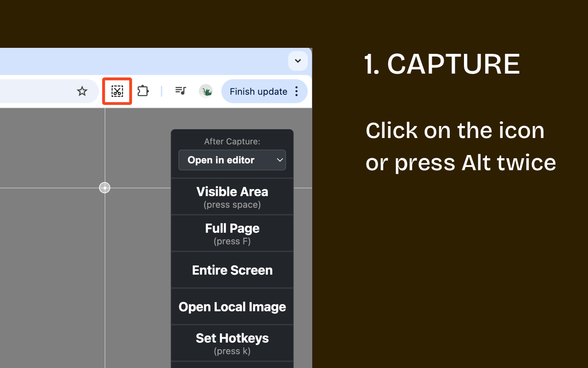Open the three-dot menu beside Finish update
This screenshot has width=588, height=368.
tap(296, 91)
